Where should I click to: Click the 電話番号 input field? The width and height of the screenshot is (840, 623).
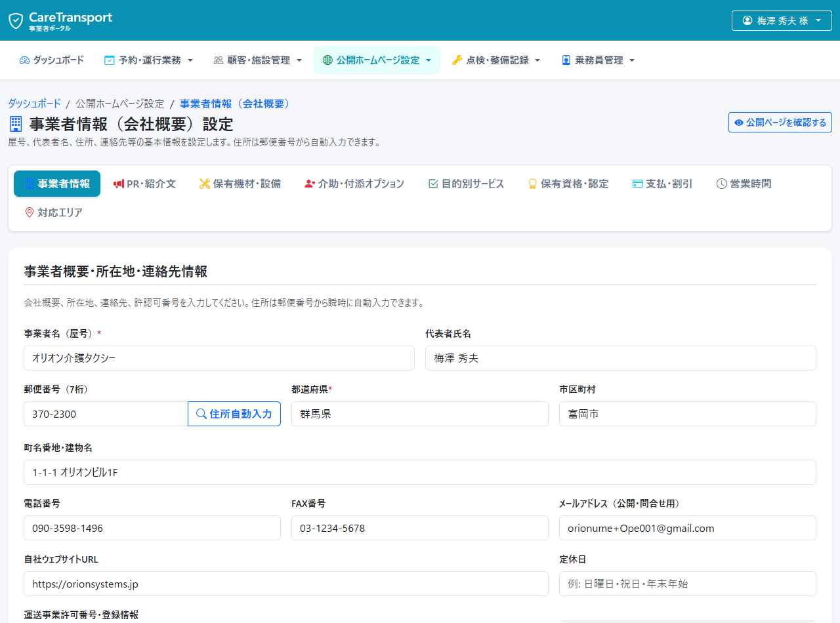[152, 528]
